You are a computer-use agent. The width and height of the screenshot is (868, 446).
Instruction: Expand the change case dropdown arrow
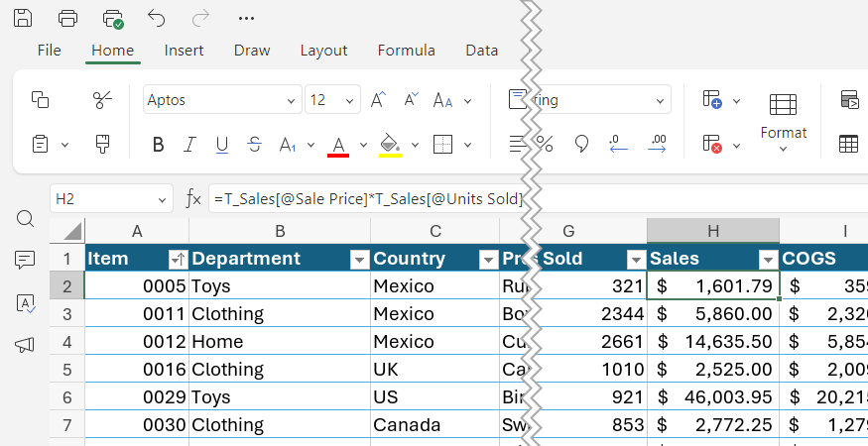click(x=468, y=101)
